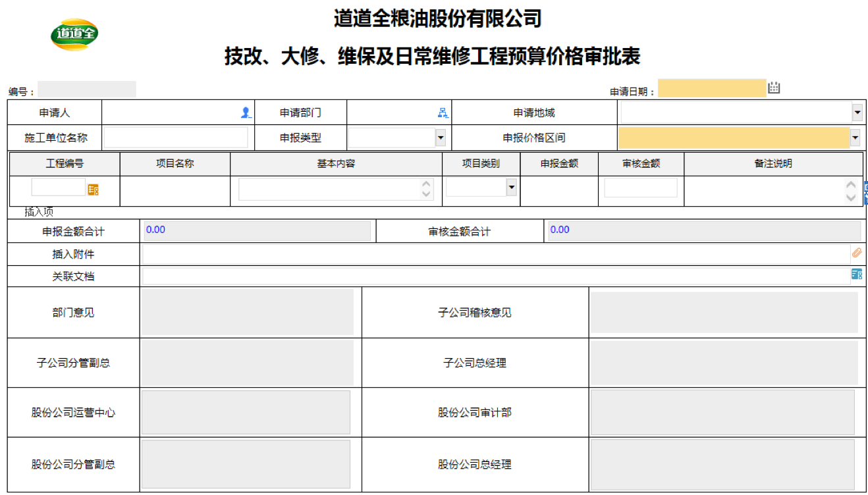Click the 关联文档 field
868x495 pixels.
[x=496, y=275]
